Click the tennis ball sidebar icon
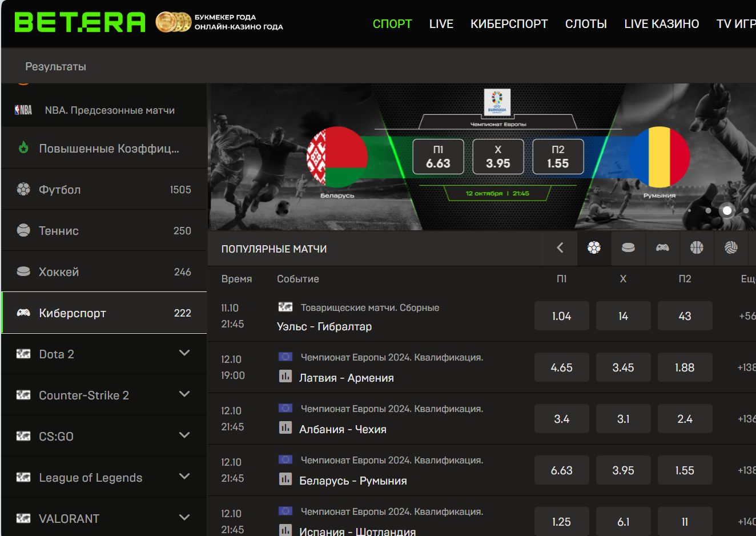This screenshot has width=756, height=536. (23, 230)
